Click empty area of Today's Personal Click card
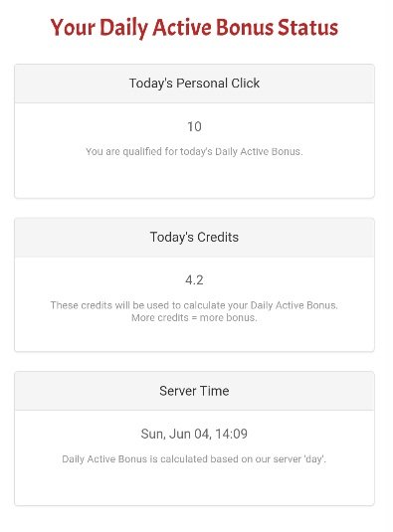This screenshot has height=532, width=393. pos(194,179)
